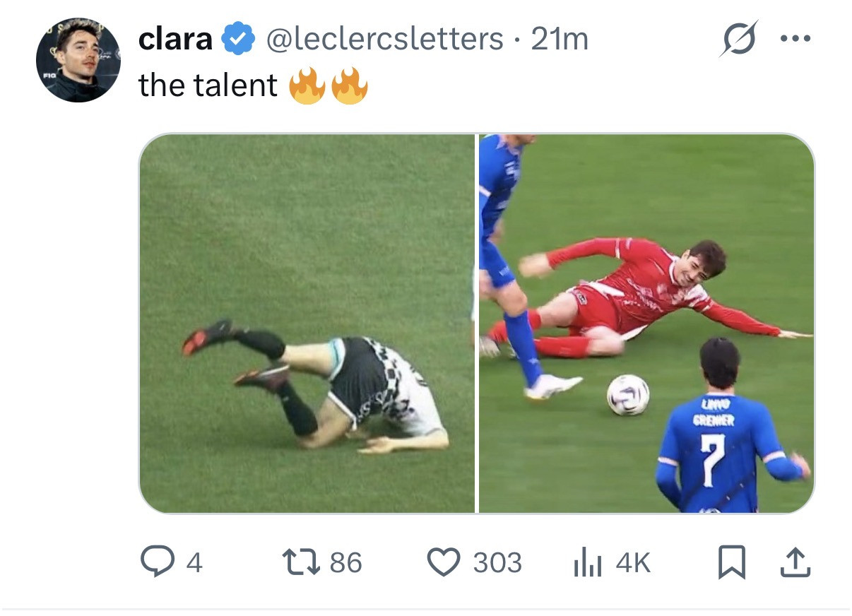The image size is (852, 616).
Task: Click the reply count 4
Action: point(194,563)
